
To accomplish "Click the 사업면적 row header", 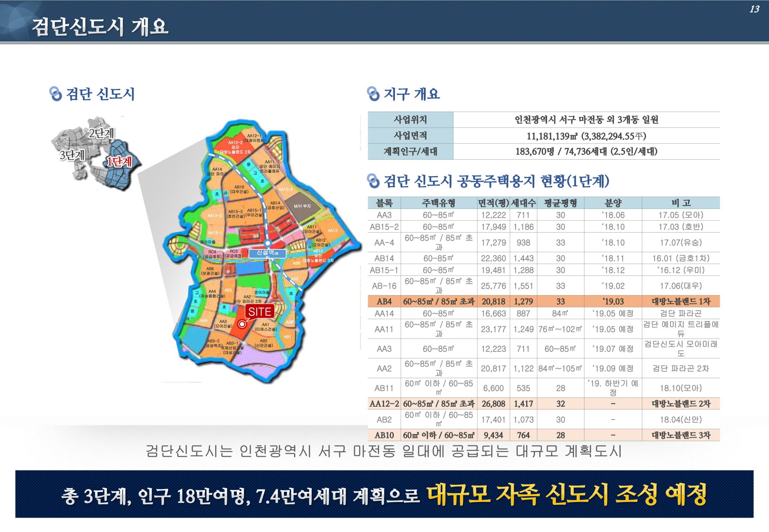I will (411, 136).
